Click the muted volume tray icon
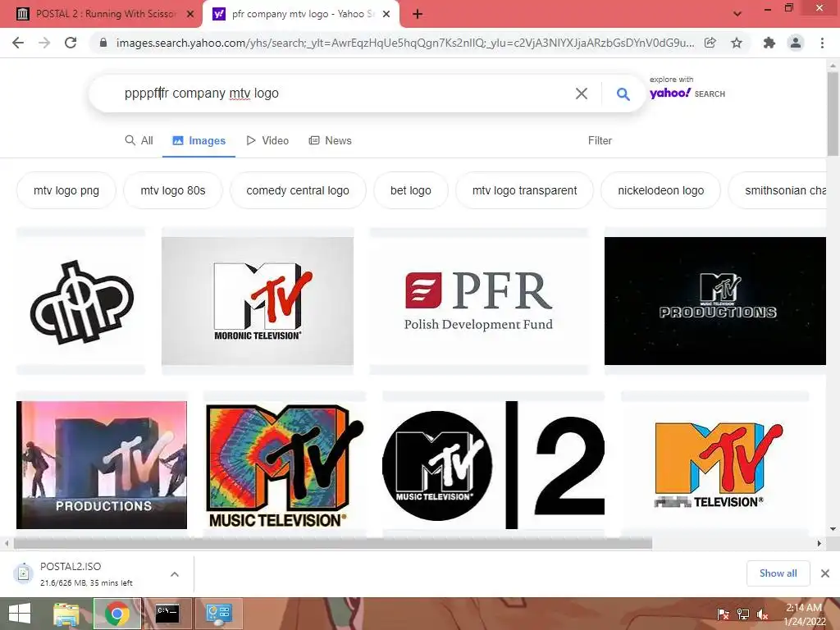 pos(762,614)
